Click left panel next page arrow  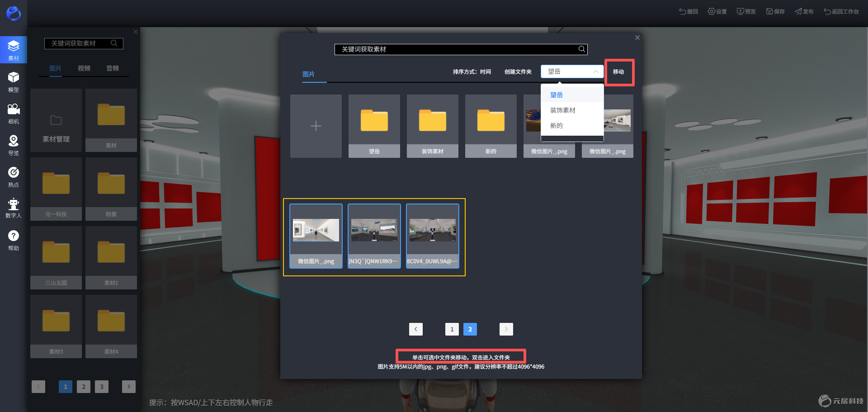coord(129,387)
